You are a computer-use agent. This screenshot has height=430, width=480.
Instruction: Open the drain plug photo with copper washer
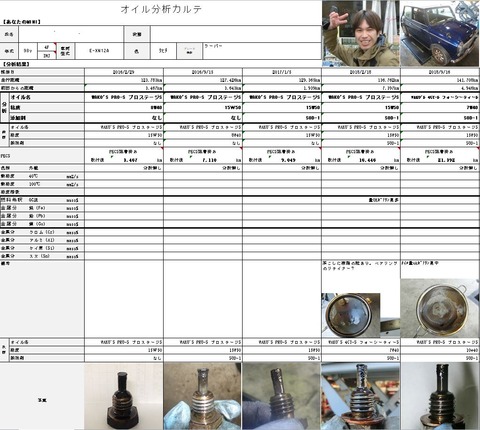tap(361, 396)
